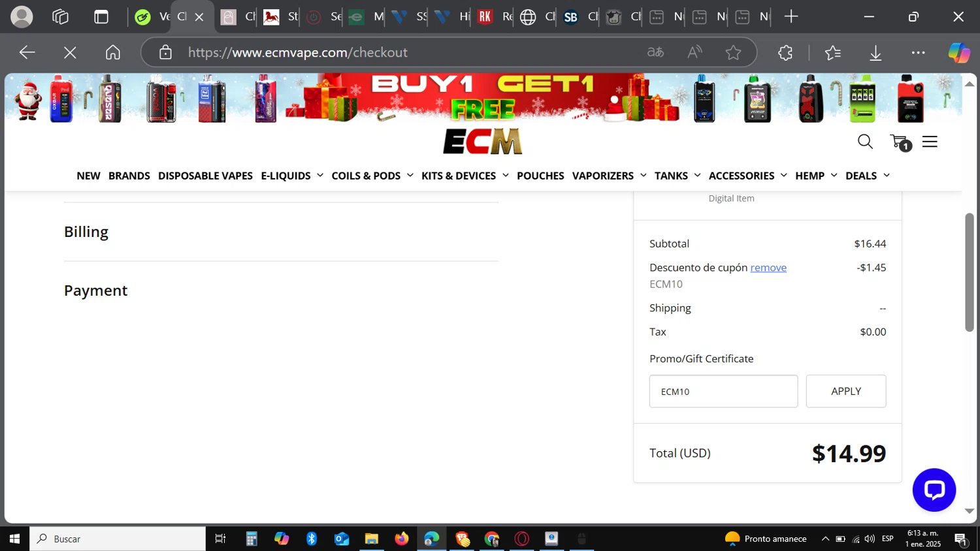Open browser downloads
The height and width of the screenshot is (551, 980).
coord(875,53)
